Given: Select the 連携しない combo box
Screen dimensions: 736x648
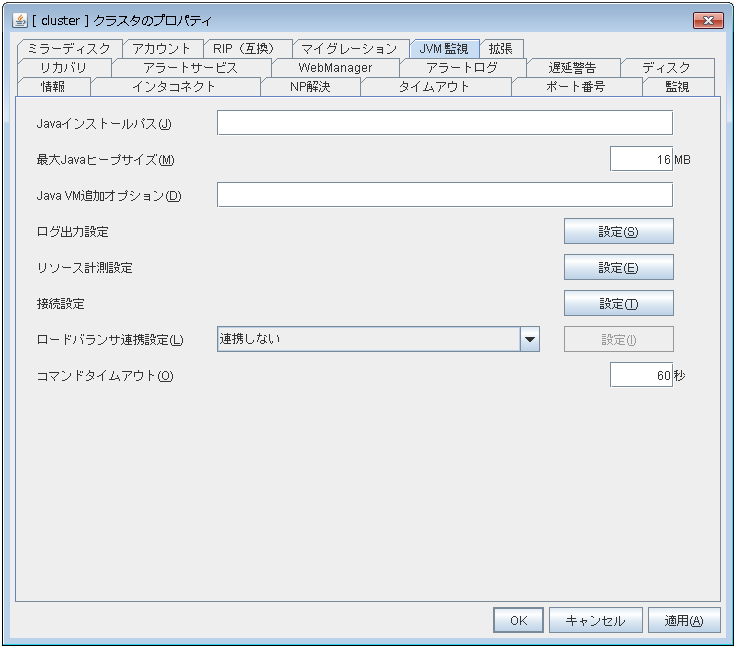Looking at the screenshot, I should pos(367,339).
